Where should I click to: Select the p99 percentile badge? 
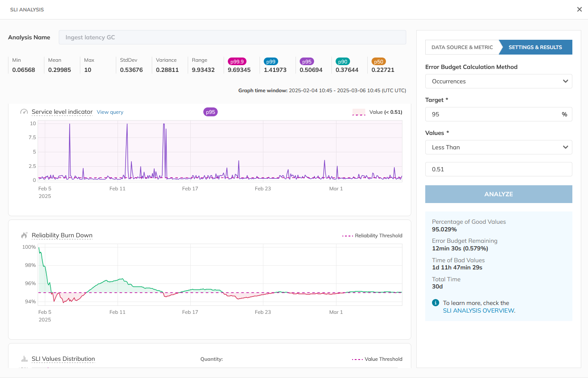click(271, 62)
